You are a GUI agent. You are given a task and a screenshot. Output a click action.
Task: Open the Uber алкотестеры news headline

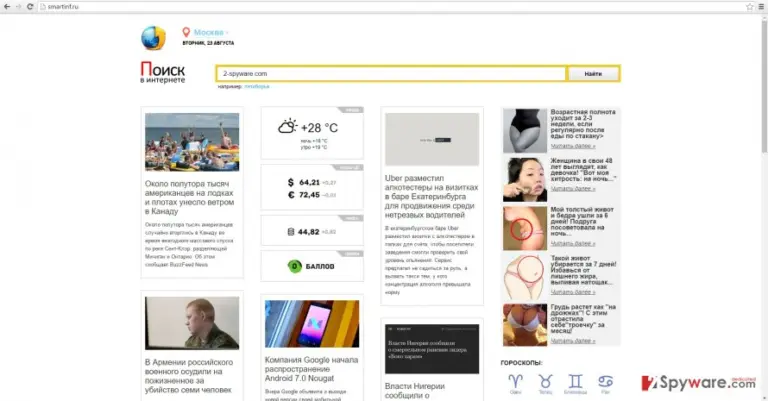click(x=432, y=196)
